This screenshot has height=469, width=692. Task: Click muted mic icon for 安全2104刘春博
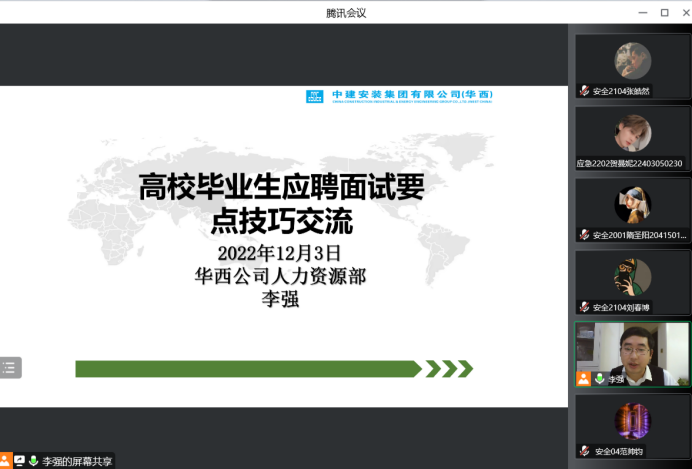pyautogui.click(x=584, y=307)
